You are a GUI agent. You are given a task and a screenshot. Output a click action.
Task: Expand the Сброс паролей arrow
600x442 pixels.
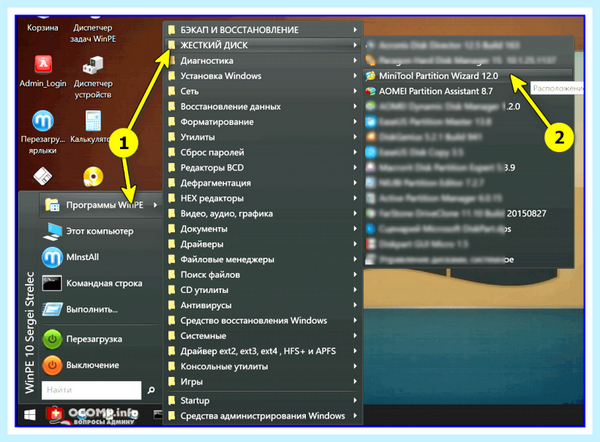(x=355, y=152)
